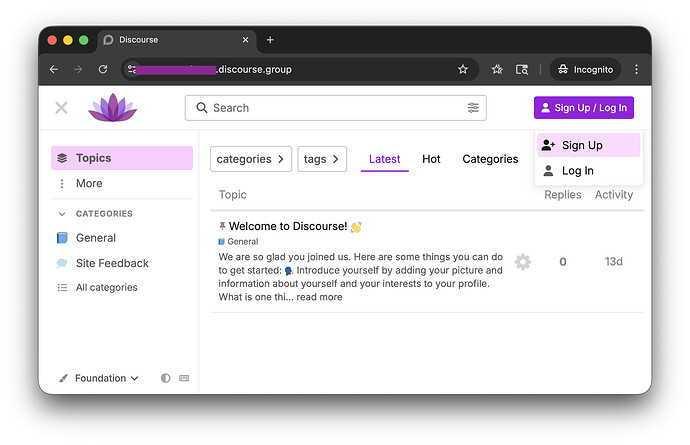Open advanced search filter options icon

473,108
